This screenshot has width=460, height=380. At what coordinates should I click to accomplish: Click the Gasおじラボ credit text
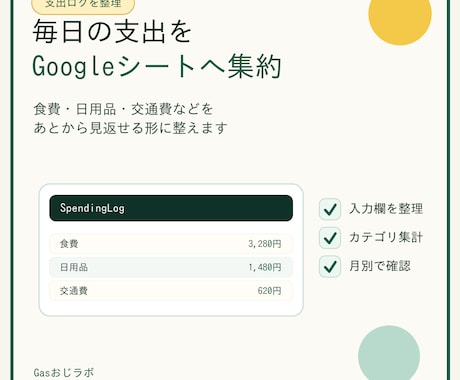pos(64,372)
